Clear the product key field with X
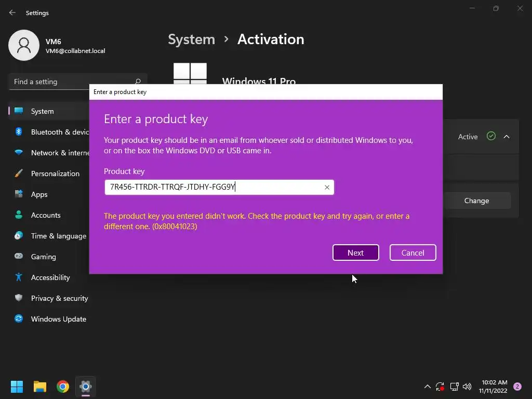532x399 pixels. 327,187
